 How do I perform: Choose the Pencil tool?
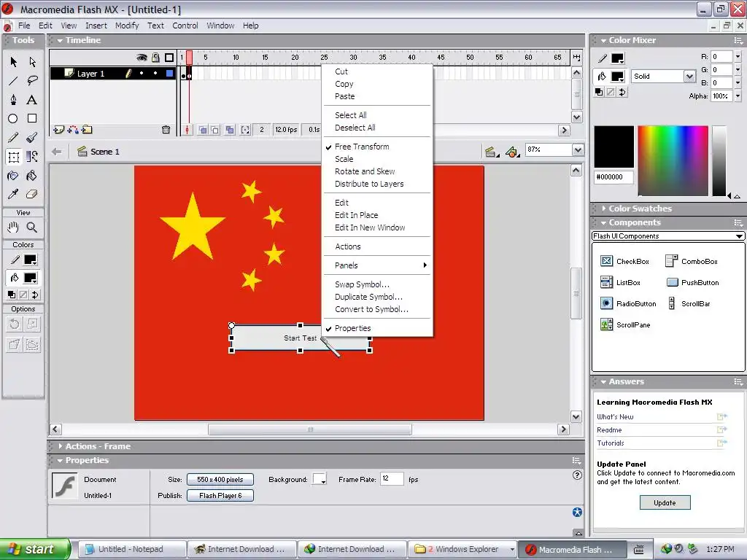13,138
